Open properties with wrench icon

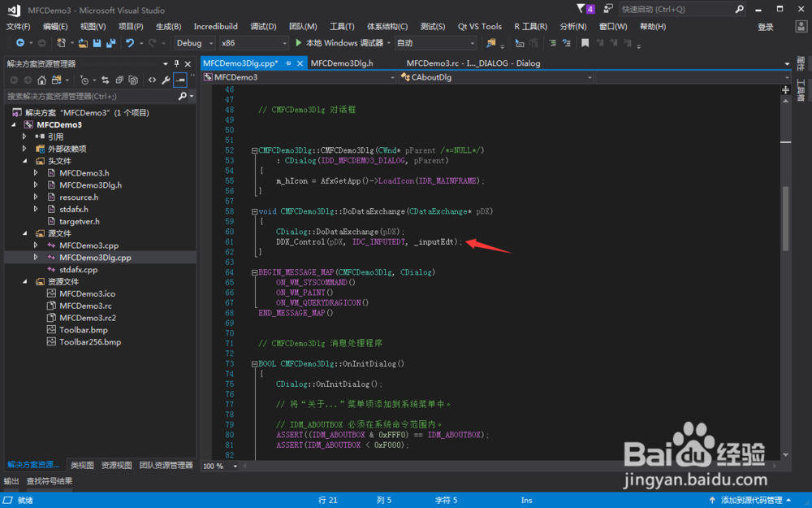tap(166, 80)
